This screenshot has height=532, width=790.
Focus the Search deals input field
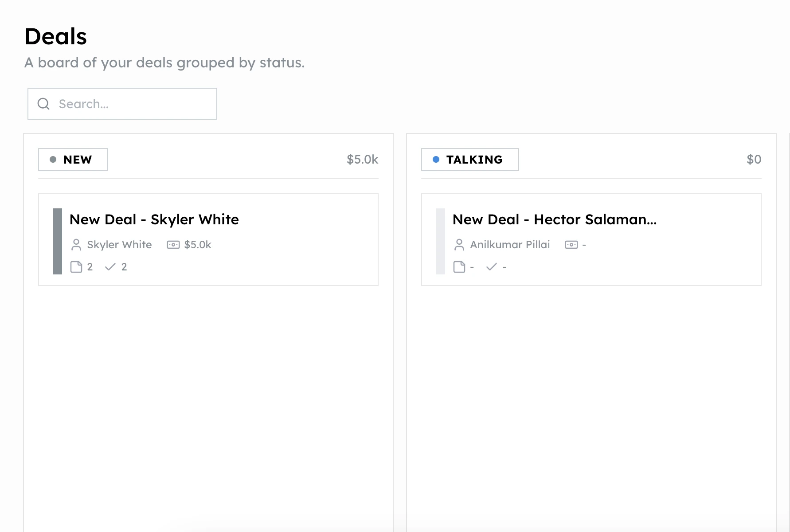pos(133,104)
